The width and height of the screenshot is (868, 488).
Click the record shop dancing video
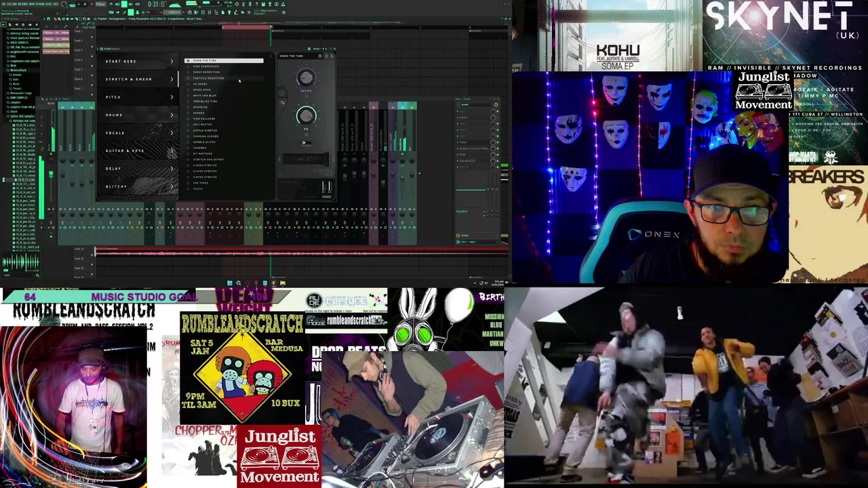(686, 386)
